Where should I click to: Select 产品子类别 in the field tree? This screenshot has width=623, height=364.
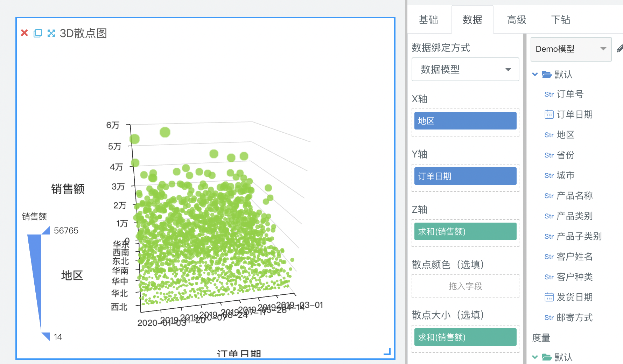pos(579,236)
